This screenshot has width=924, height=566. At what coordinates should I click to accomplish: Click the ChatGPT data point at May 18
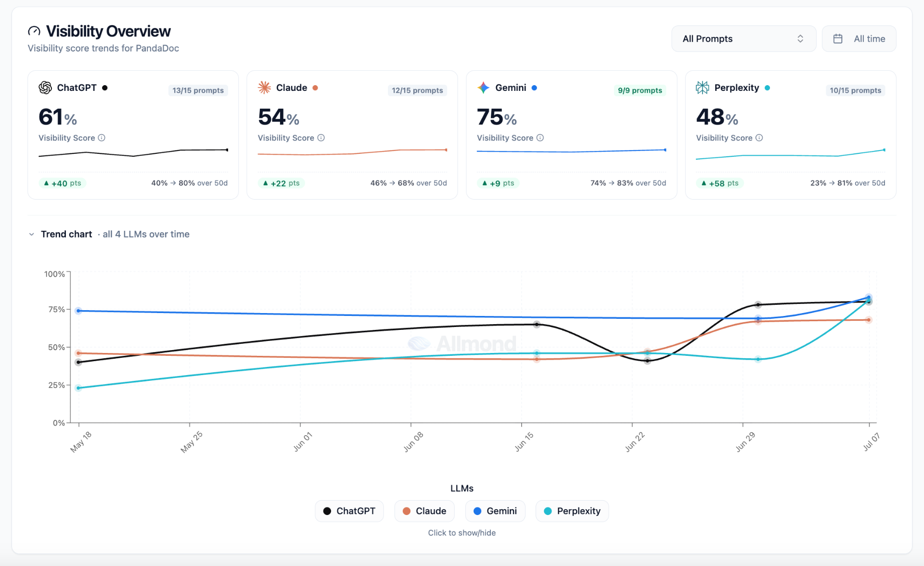point(78,362)
